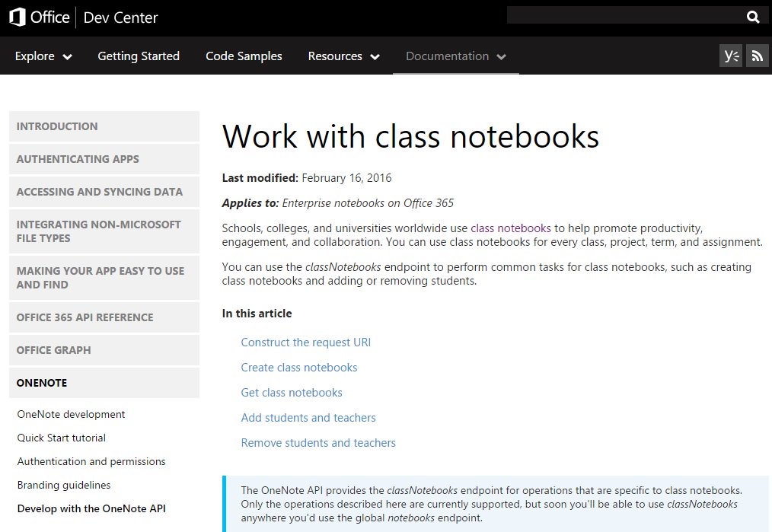Jump to Construct the request URI

pos(306,342)
